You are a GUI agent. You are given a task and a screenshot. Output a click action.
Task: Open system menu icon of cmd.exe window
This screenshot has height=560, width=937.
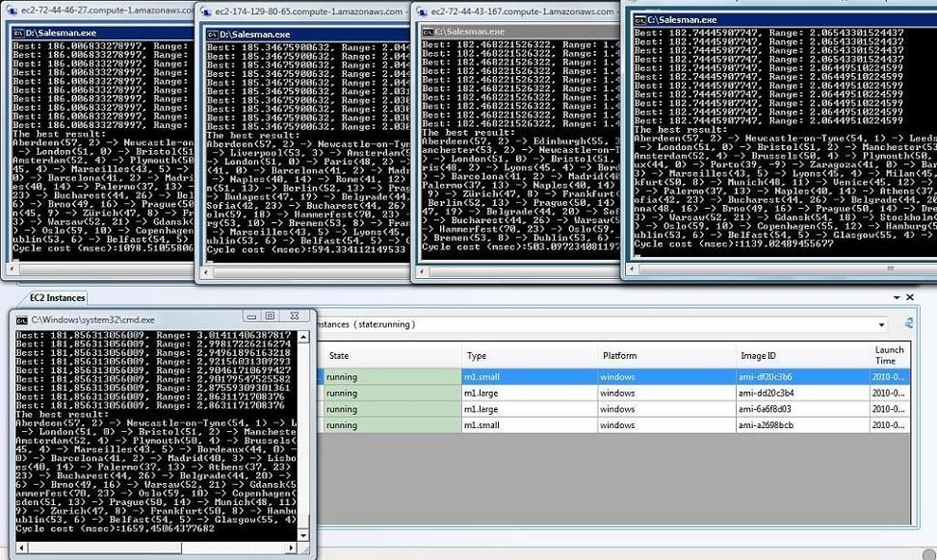coord(22,320)
